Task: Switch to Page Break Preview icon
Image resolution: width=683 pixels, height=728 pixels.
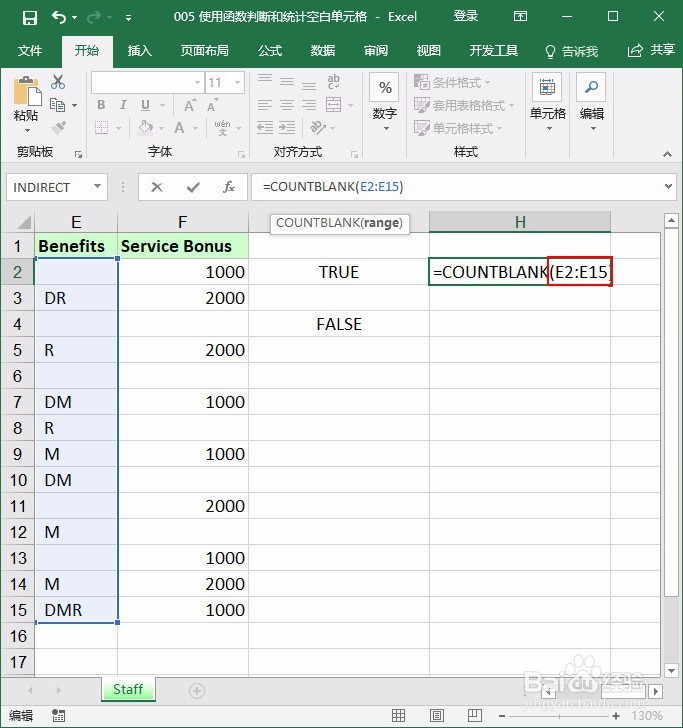Action: coord(475,715)
